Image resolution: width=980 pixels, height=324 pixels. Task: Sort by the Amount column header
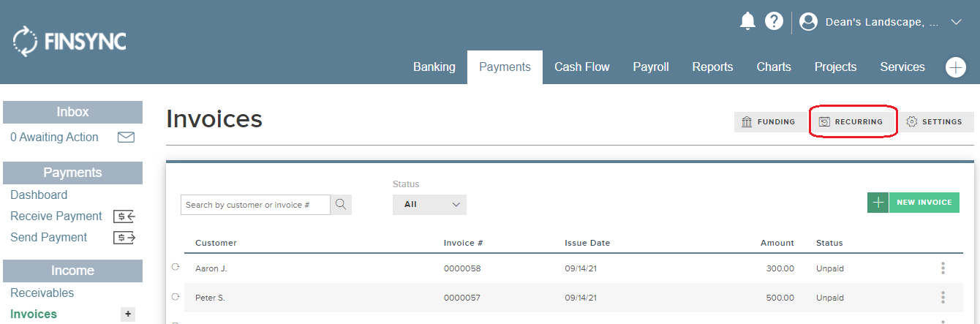point(777,243)
